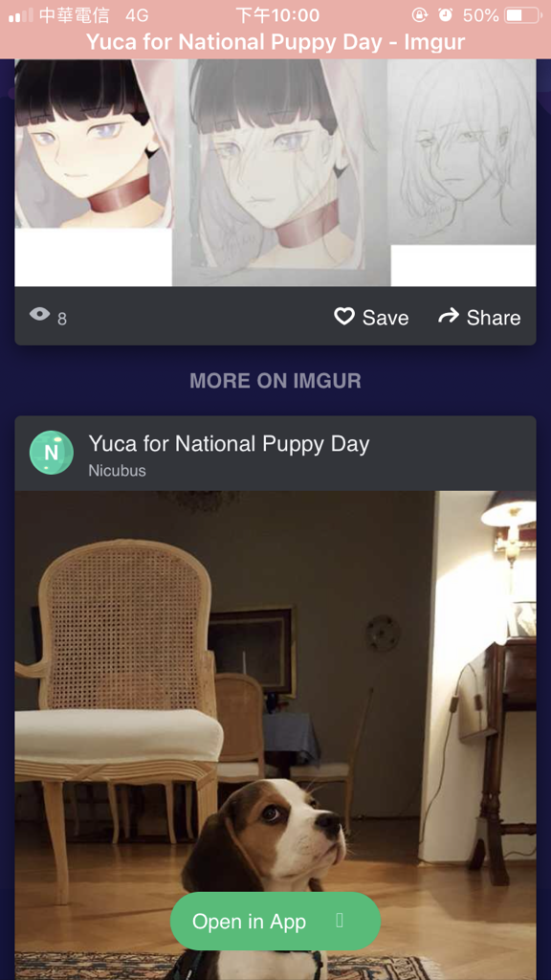Viewport: 551px width, 980px height.
Task: Tap the page title in the pink top bar
Action: (x=275, y=42)
